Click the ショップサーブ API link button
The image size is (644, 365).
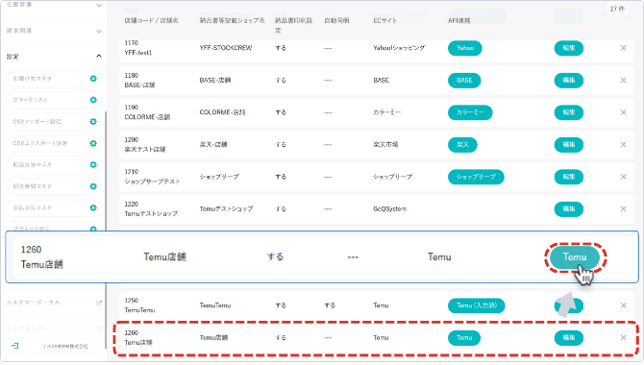[476, 177]
